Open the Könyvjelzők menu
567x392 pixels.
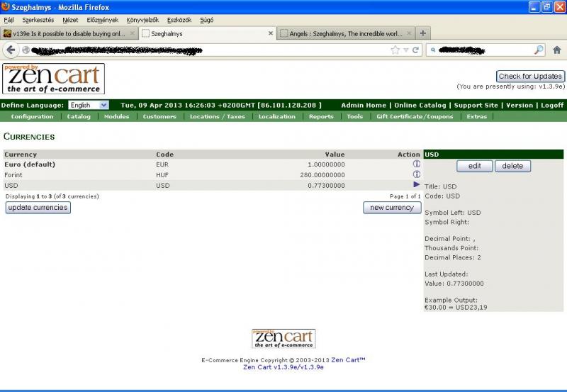(143, 20)
